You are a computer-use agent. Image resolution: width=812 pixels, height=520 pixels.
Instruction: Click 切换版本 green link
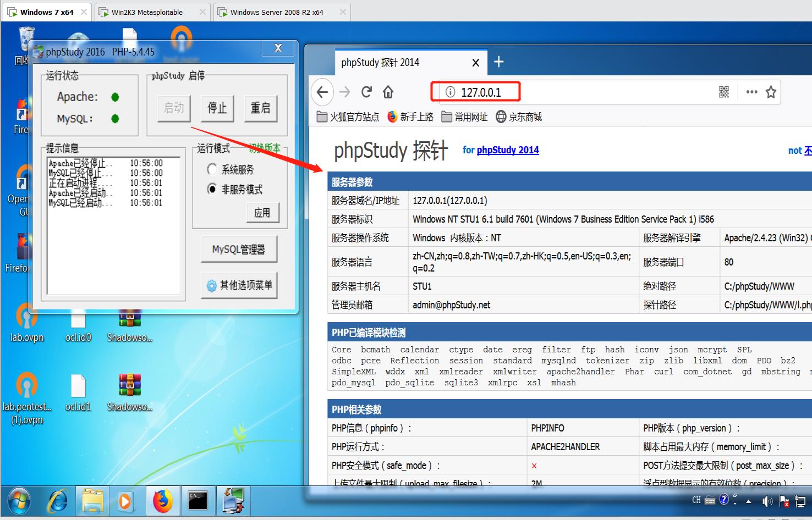(x=265, y=148)
